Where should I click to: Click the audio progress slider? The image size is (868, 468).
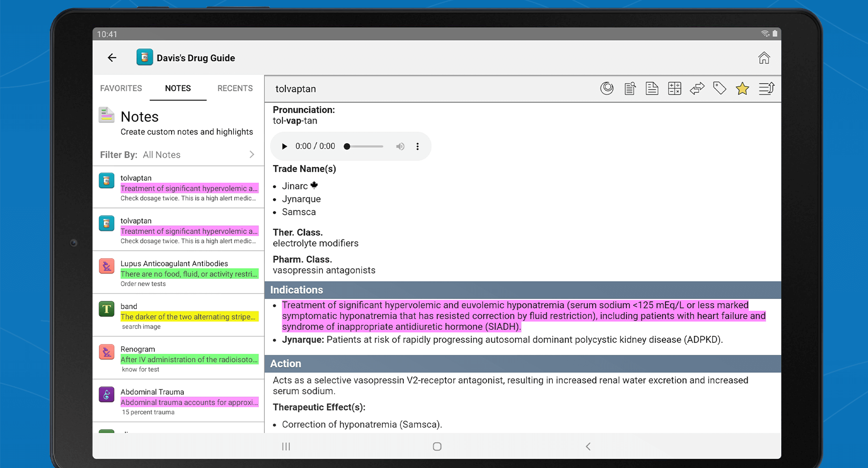tap(363, 146)
